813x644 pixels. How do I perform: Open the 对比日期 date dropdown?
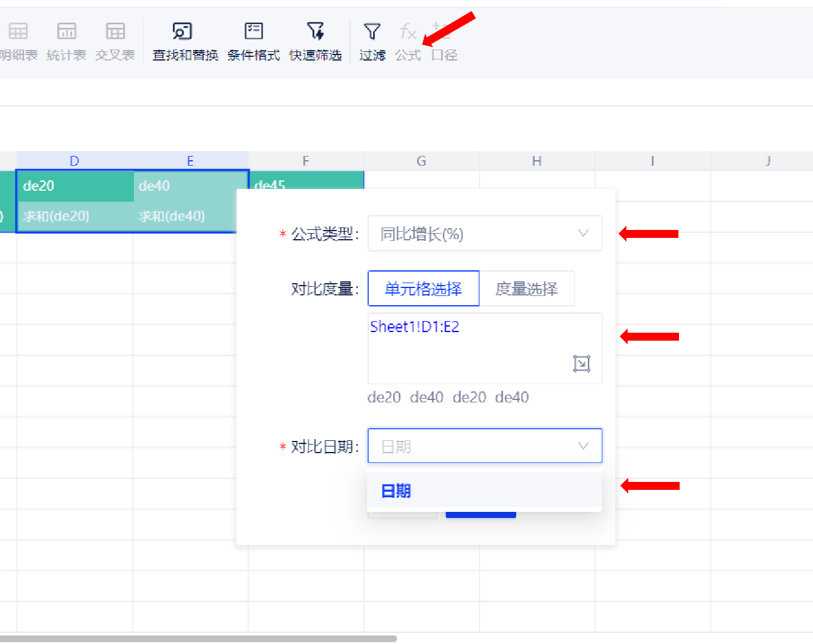click(484, 446)
